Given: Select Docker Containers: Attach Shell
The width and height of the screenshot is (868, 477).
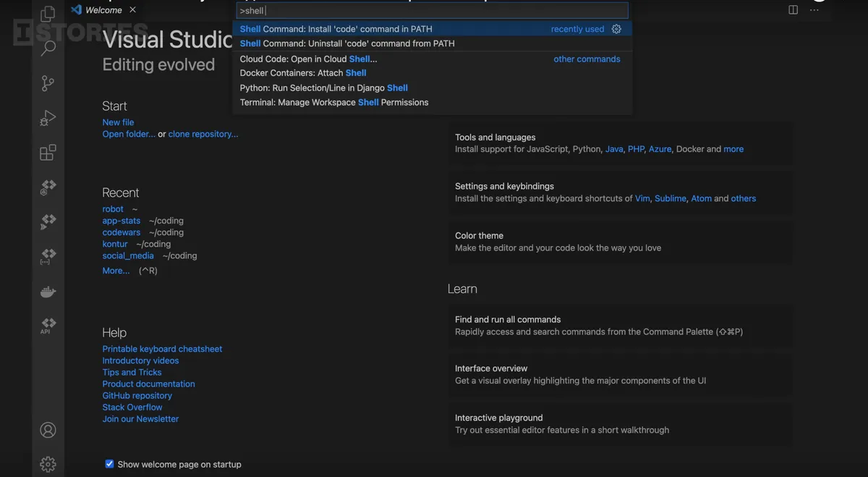Looking at the screenshot, I should click(433, 73).
